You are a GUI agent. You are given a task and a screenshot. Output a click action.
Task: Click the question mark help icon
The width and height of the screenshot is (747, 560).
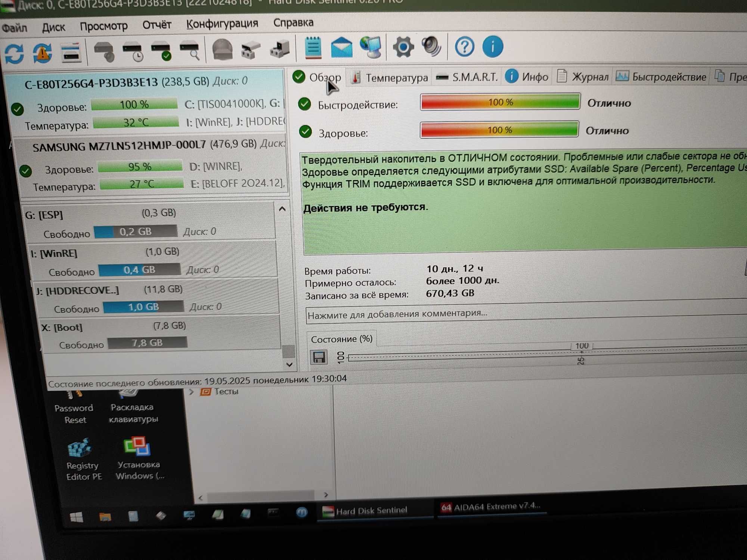(464, 47)
